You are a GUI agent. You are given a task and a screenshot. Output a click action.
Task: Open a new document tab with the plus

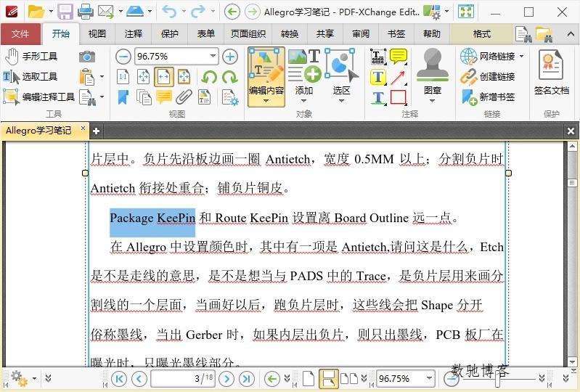(x=96, y=131)
